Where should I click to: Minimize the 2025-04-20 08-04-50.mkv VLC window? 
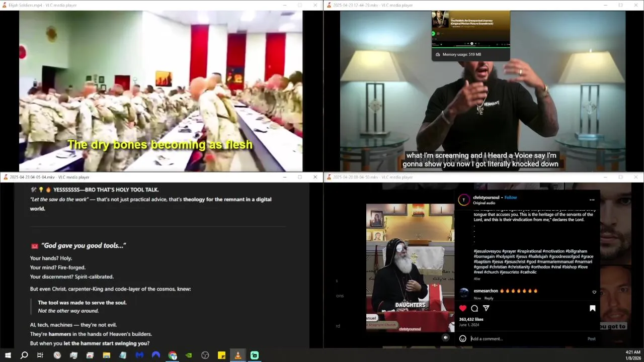point(605,177)
